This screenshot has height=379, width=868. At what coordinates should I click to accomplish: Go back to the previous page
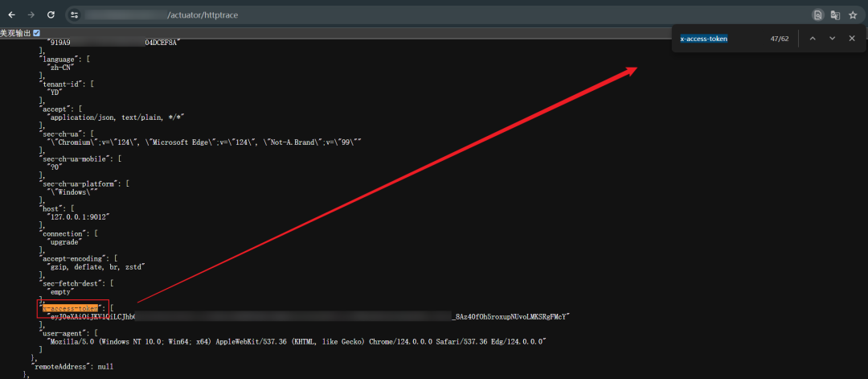point(12,14)
